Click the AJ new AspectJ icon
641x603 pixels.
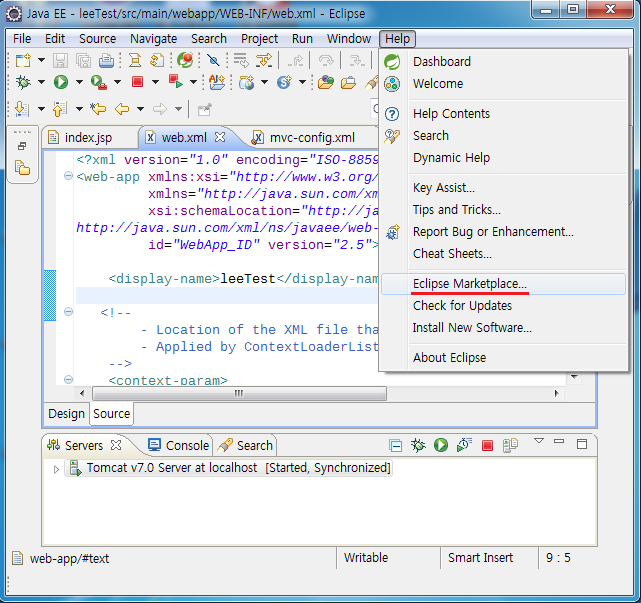click(217, 82)
